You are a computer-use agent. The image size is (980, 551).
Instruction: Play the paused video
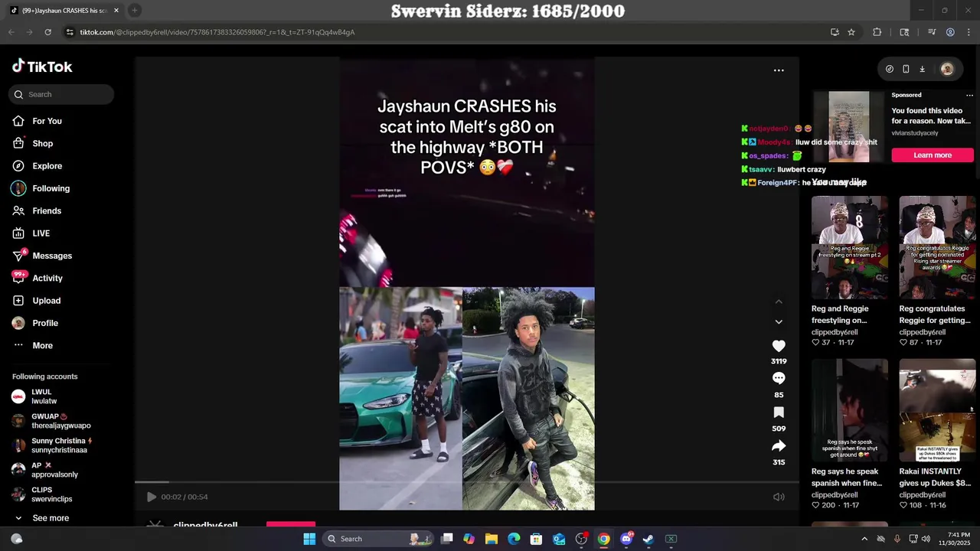(152, 497)
